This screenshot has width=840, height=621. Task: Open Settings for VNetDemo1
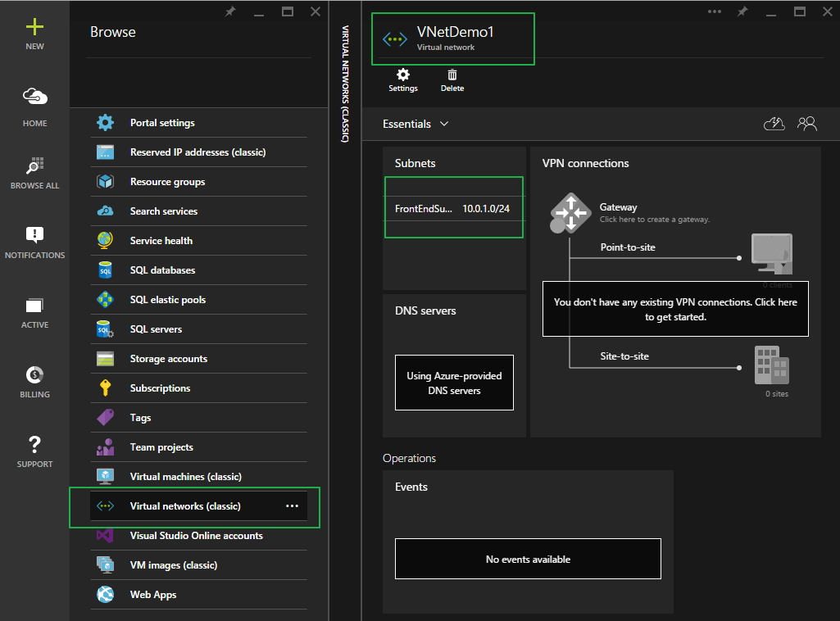403,80
